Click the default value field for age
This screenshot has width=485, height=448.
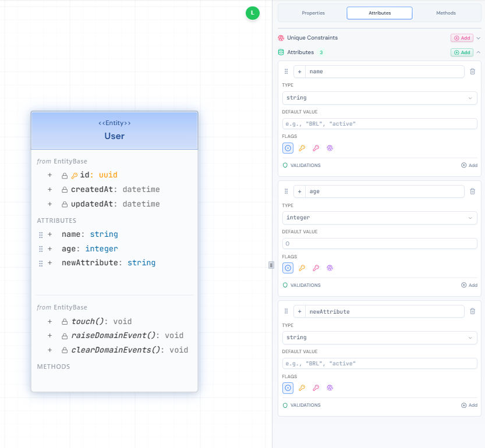click(x=379, y=244)
